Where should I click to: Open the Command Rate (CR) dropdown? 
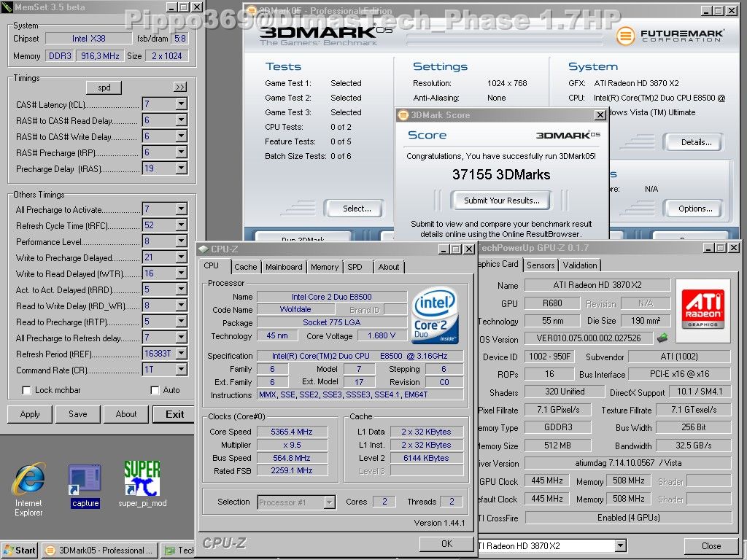pos(181,369)
